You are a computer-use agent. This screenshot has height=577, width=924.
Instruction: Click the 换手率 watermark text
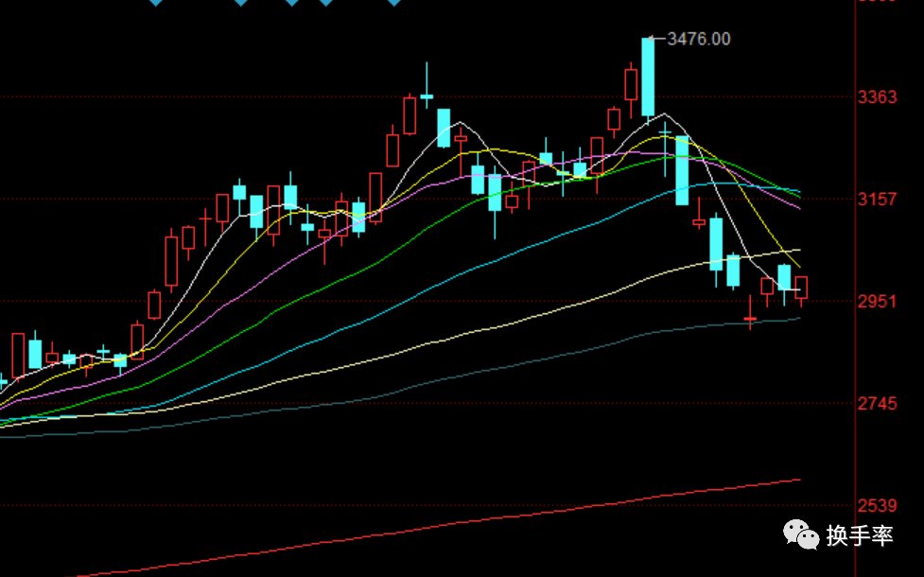pos(860,535)
